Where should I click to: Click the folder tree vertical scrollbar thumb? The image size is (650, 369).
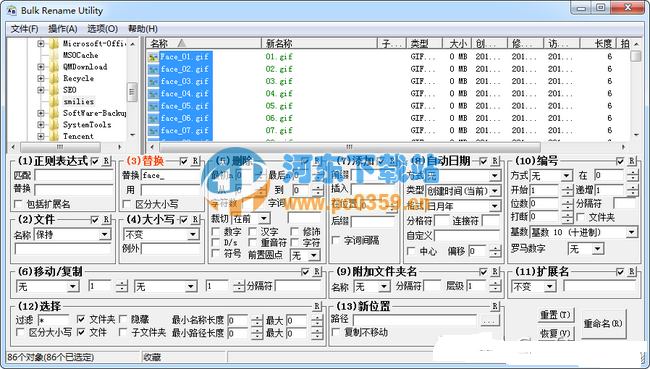point(132,92)
